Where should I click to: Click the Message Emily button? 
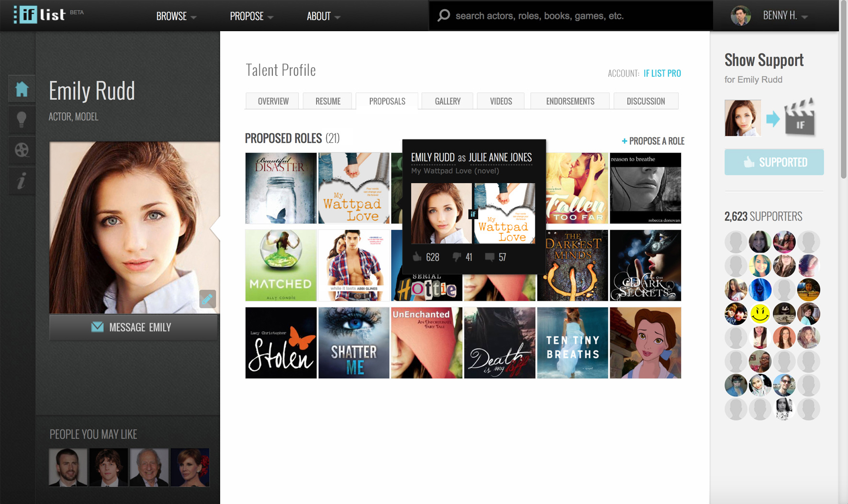click(133, 328)
